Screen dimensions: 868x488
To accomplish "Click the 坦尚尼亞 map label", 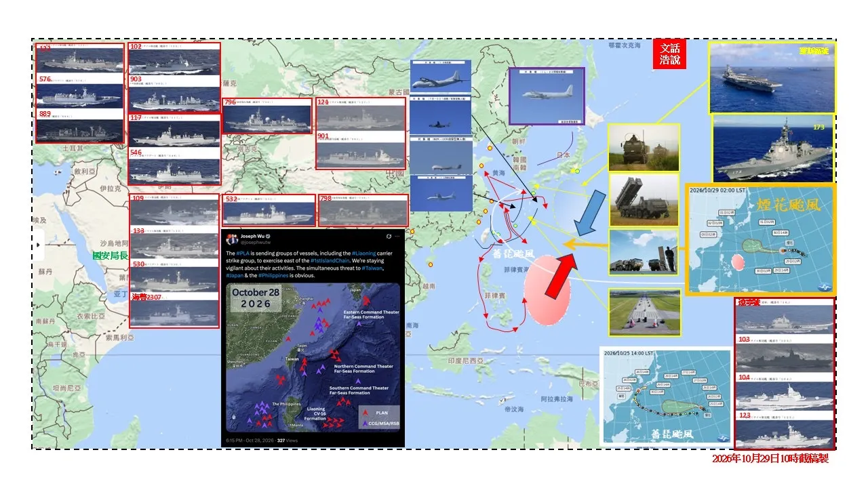I will 67,388.
